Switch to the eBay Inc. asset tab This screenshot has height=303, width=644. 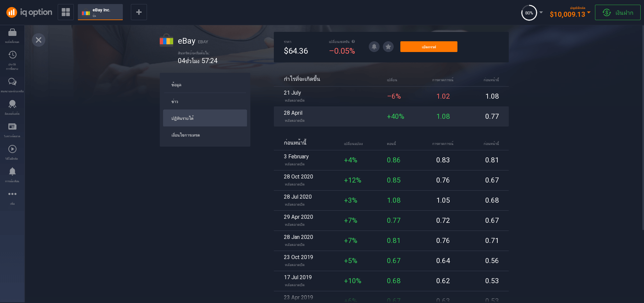tap(100, 12)
